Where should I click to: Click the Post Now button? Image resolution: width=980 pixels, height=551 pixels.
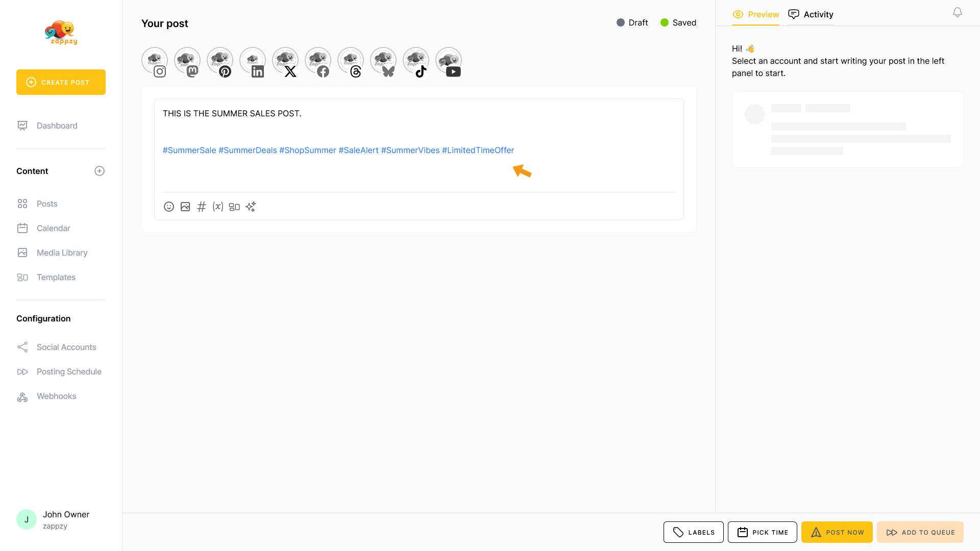[x=837, y=532]
